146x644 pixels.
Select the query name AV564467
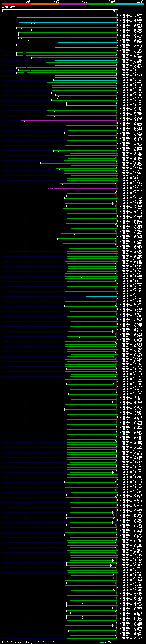coord(8,7)
